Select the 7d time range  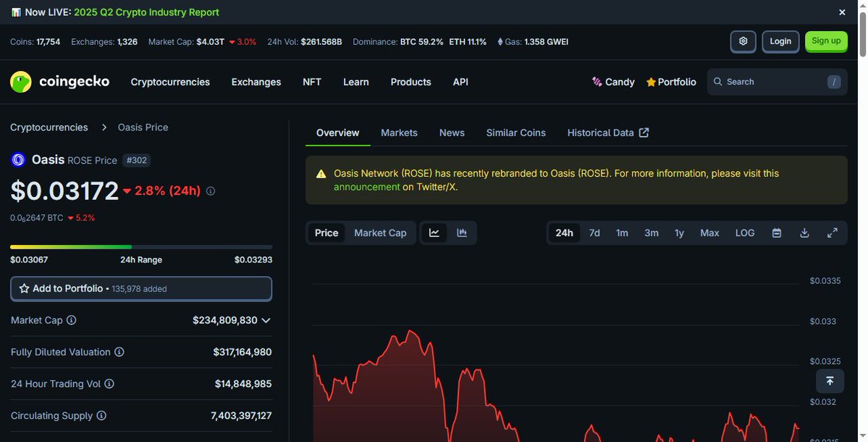click(x=594, y=233)
